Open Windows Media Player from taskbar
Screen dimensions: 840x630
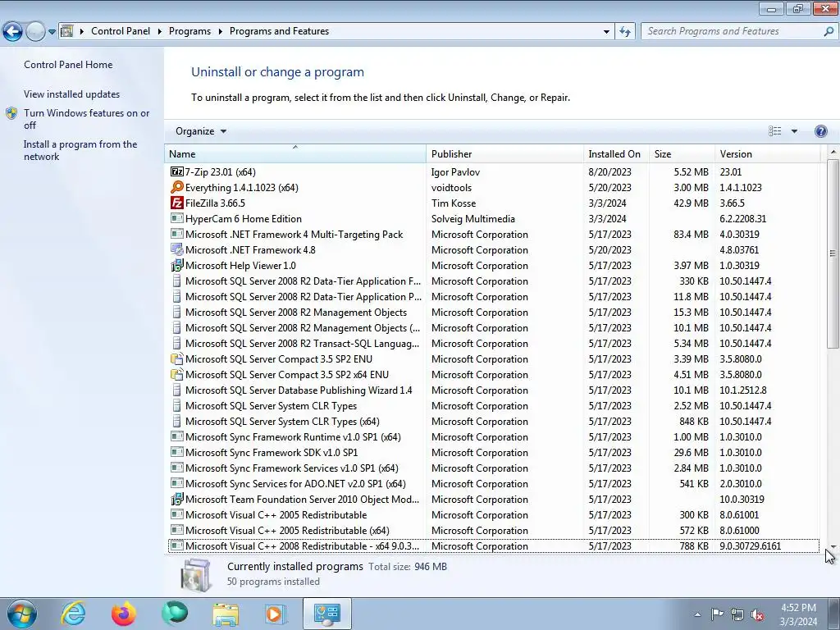click(276, 614)
